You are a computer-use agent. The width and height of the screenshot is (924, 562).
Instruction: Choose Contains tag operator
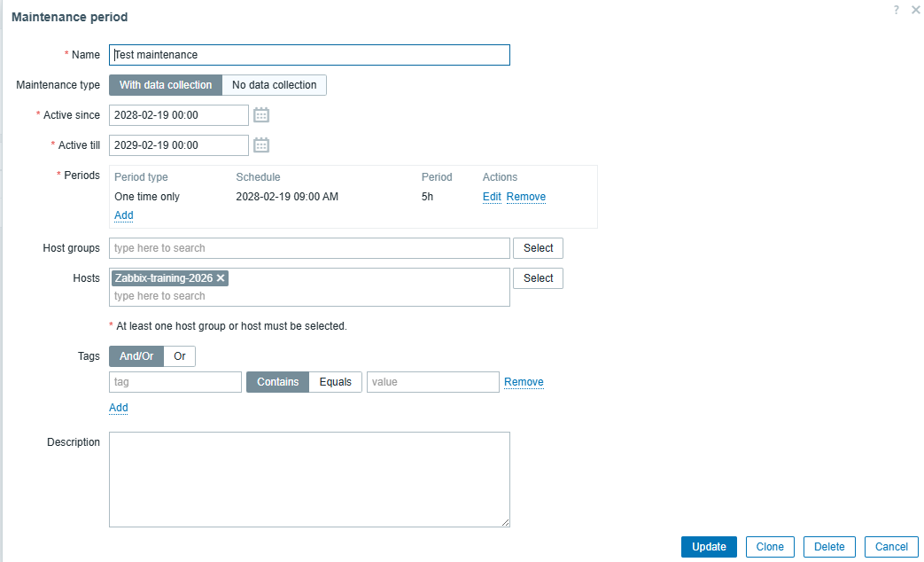[277, 382]
